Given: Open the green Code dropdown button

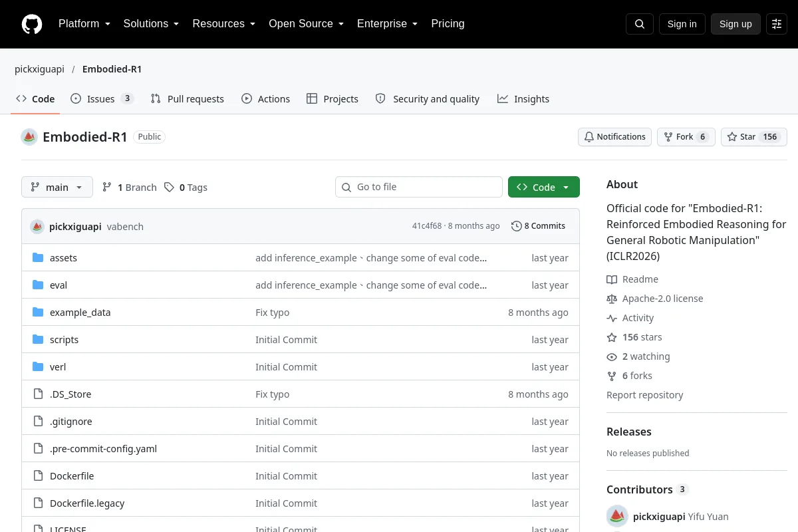Looking at the screenshot, I should tap(544, 188).
